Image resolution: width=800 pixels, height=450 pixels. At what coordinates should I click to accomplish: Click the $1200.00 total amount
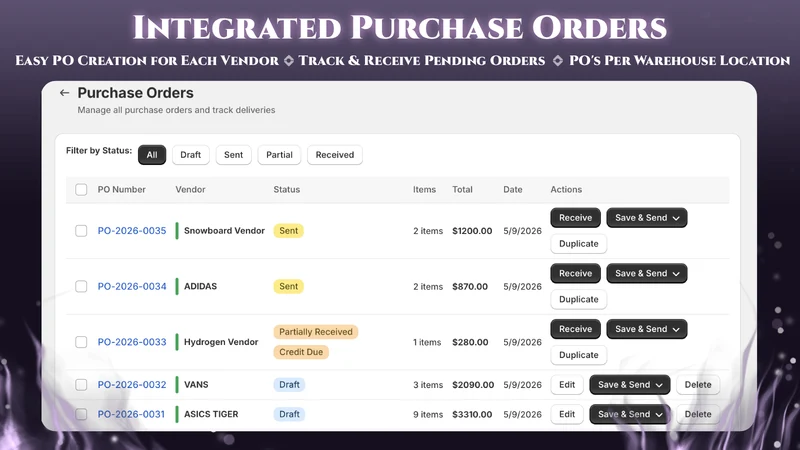tap(472, 231)
